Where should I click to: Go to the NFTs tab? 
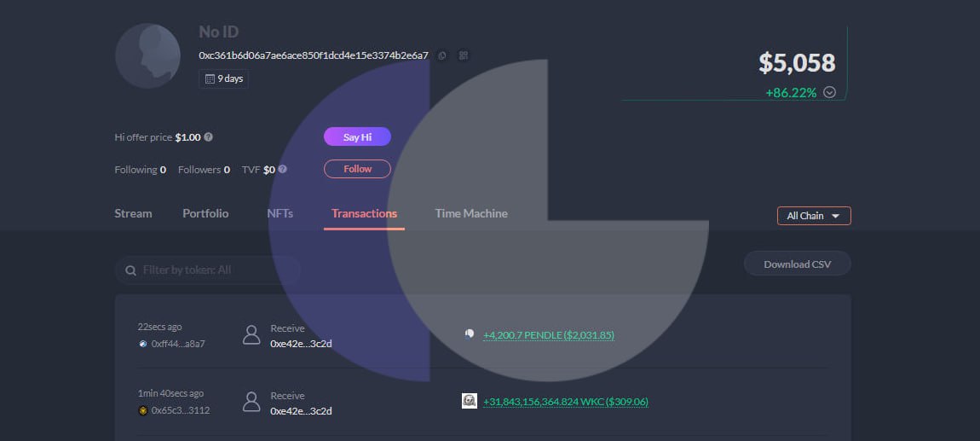280,213
